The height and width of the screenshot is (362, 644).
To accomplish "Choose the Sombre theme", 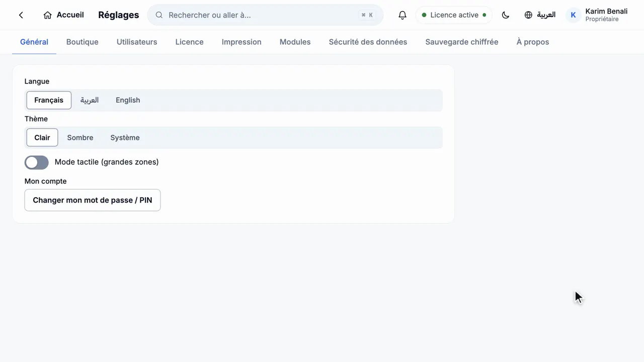I will 80,138.
